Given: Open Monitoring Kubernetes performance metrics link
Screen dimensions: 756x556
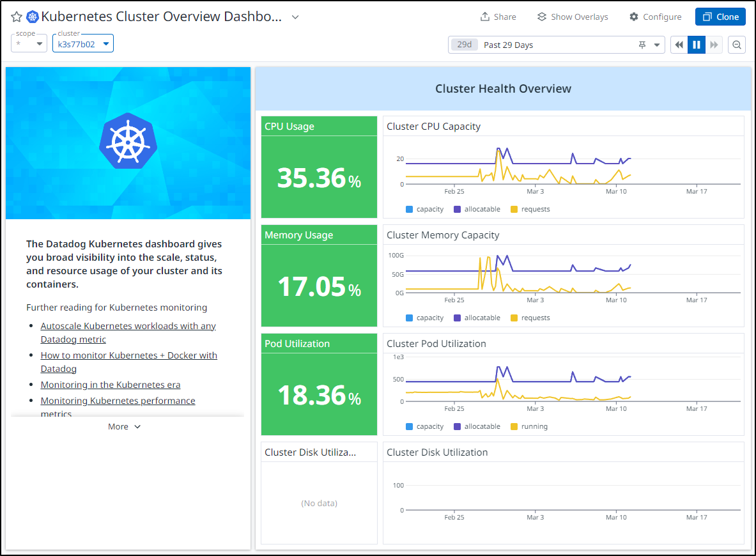Looking at the screenshot, I should tap(118, 407).
